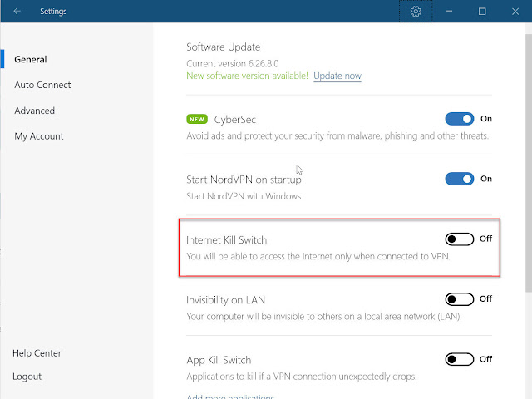532x399 pixels.
Task: Open the Auto Connect settings section
Action: click(42, 85)
